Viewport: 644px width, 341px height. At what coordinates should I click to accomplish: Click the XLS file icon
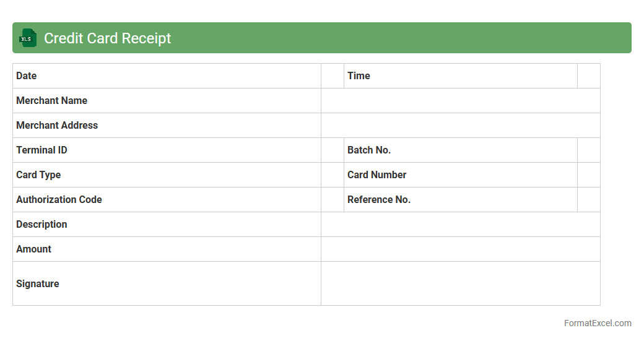point(27,38)
